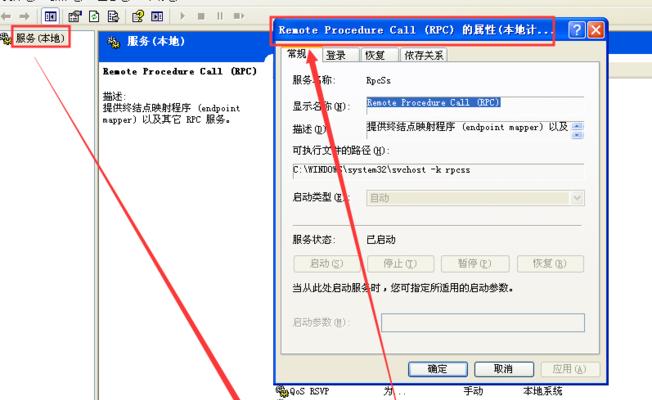Open the Properties toolbar icon

[75, 16]
